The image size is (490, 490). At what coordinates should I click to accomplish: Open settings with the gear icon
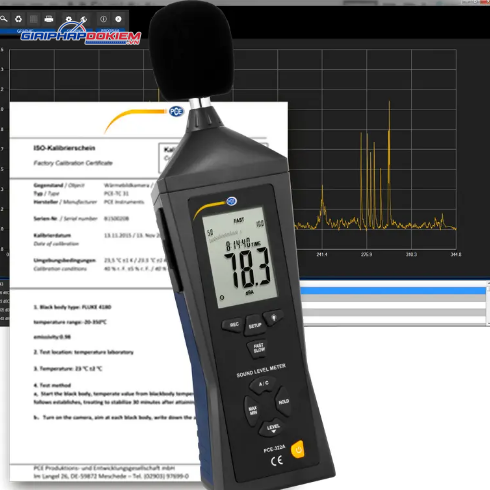[69, 19]
